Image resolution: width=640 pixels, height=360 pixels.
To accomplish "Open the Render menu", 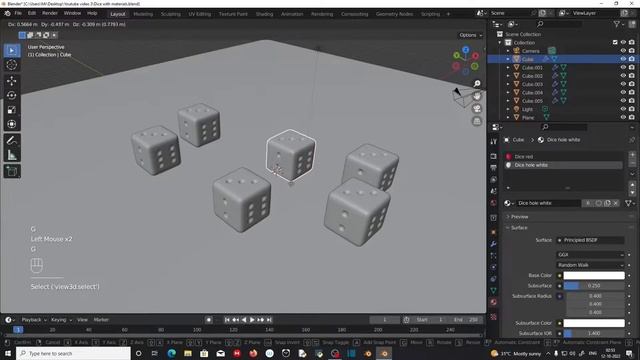I will pyautogui.click(x=50, y=13).
